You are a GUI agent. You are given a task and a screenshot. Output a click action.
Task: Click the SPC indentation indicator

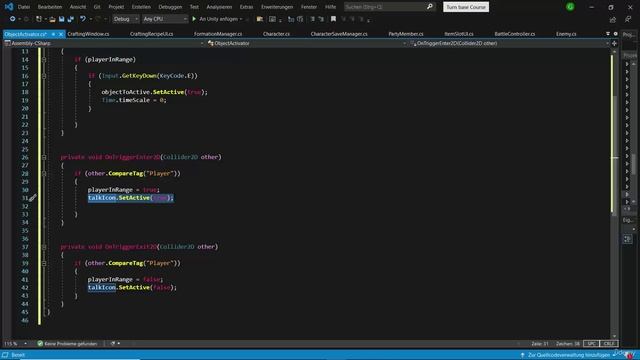tap(591, 344)
